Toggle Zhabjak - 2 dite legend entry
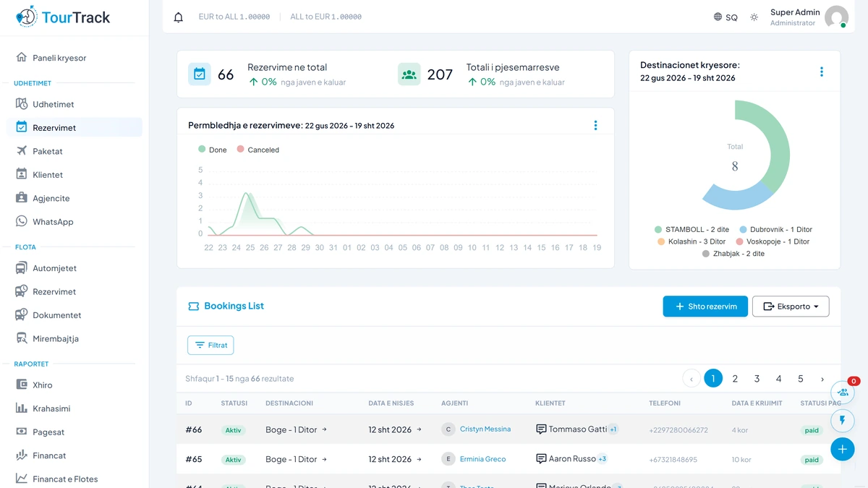Image resolution: width=868 pixels, height=488 pixels. click(x=734, y=254)
